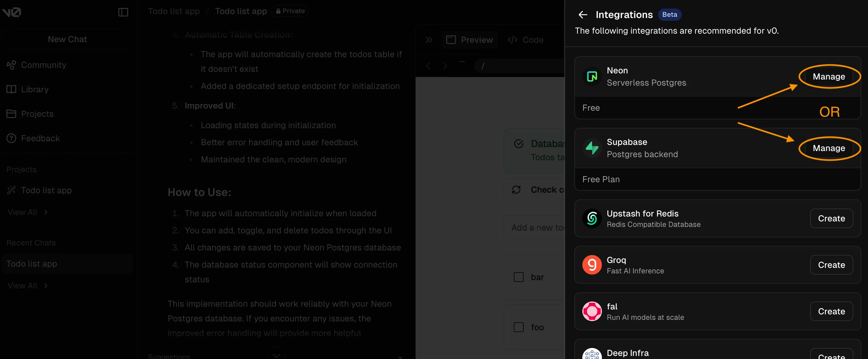Switch to the Code tab
The width and height of the screenshot is (868, 359).
point(526,40)
